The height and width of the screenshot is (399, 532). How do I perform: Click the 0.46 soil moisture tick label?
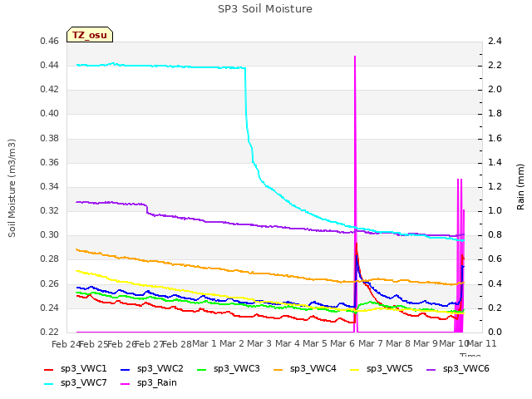coord(50,42)
